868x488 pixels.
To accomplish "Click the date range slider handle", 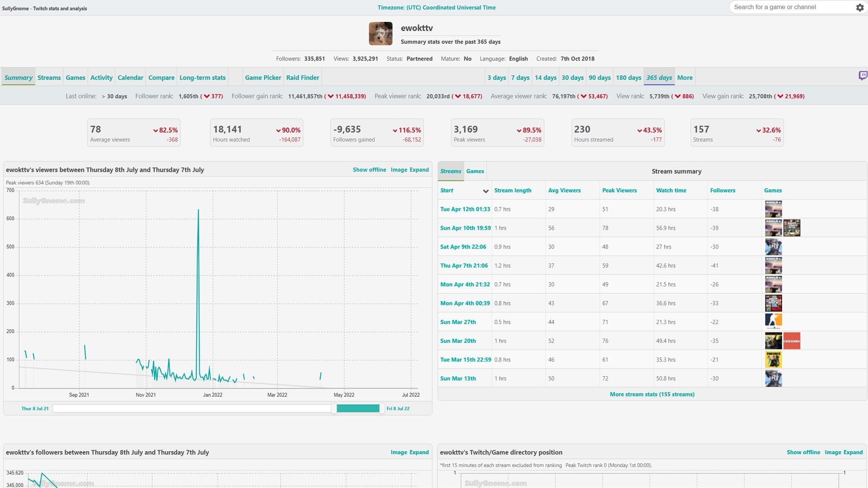I will [x=334, y=408].
